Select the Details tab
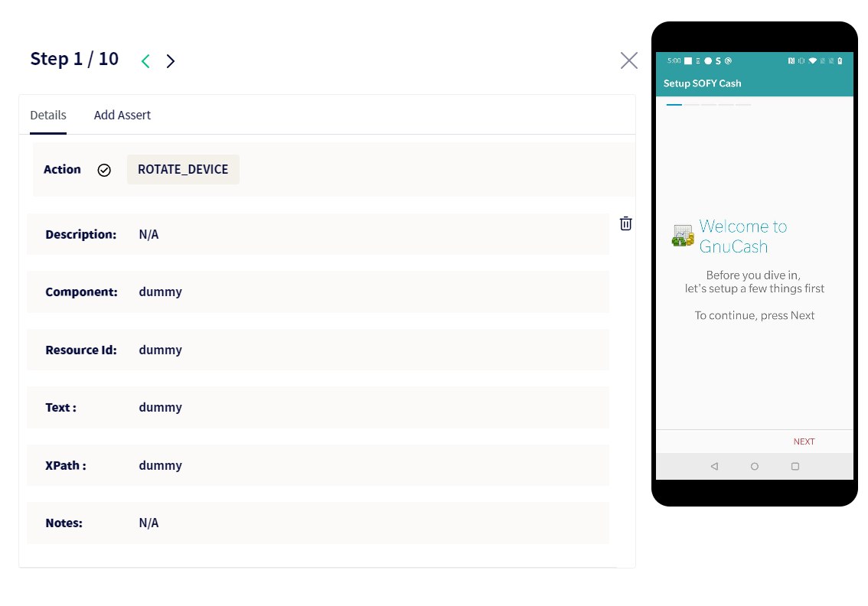 [x=48, y=115]
